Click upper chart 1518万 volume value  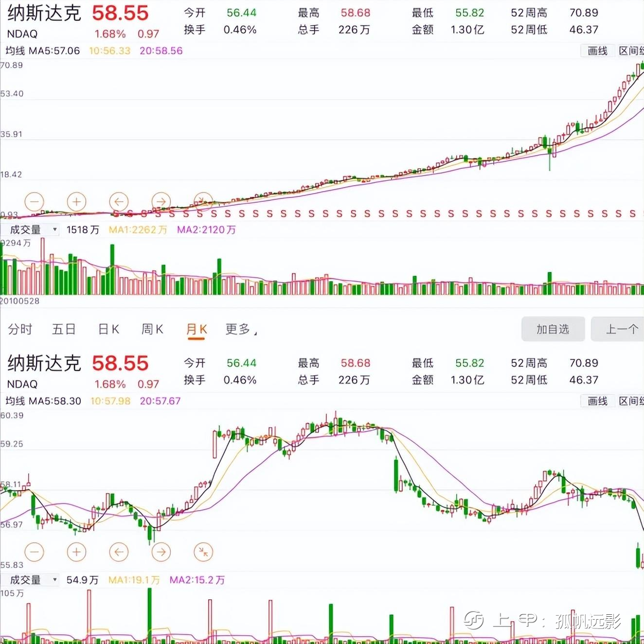83,230
